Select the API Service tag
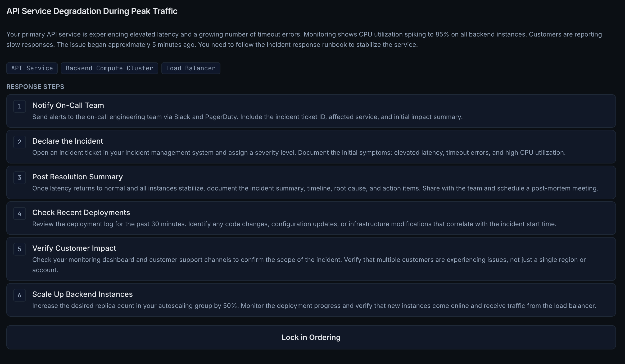 pyautogui.click(x=32, y=68)
